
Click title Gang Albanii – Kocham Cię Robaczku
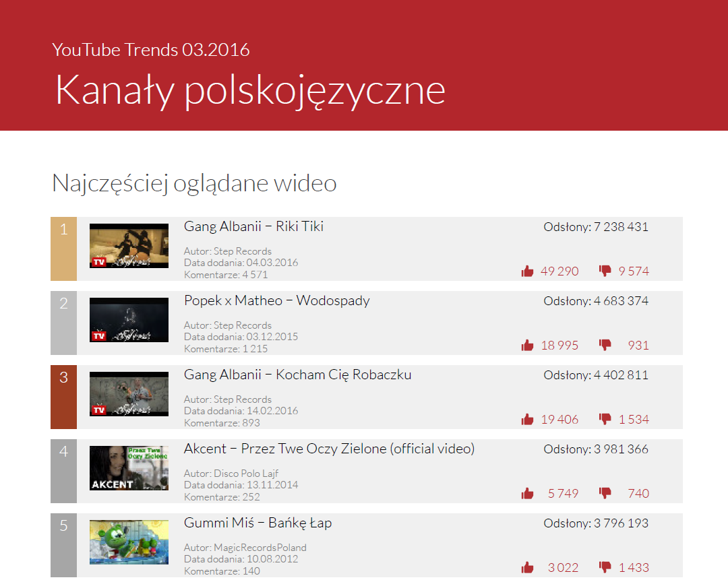coord(297,375)
